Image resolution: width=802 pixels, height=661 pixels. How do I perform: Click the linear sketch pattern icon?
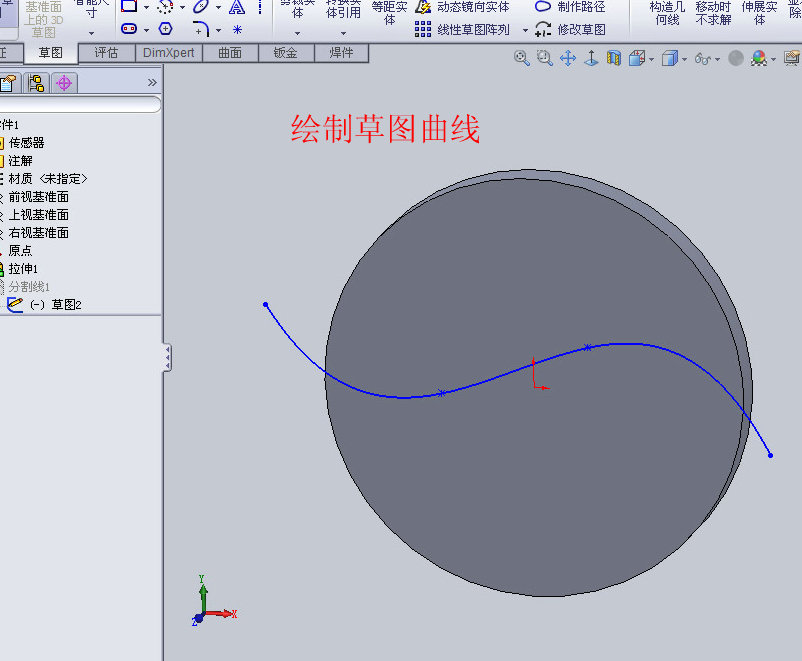click(x=423, y=29)
